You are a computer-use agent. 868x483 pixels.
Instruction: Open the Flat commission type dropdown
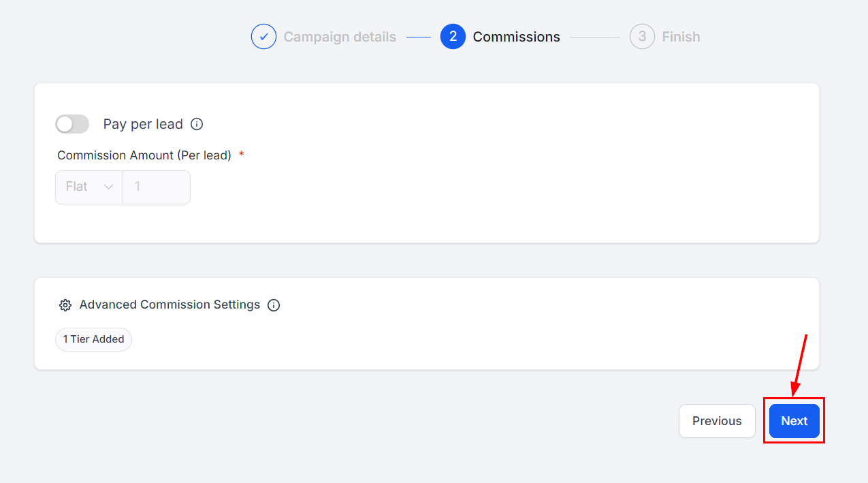coord(89,187)
